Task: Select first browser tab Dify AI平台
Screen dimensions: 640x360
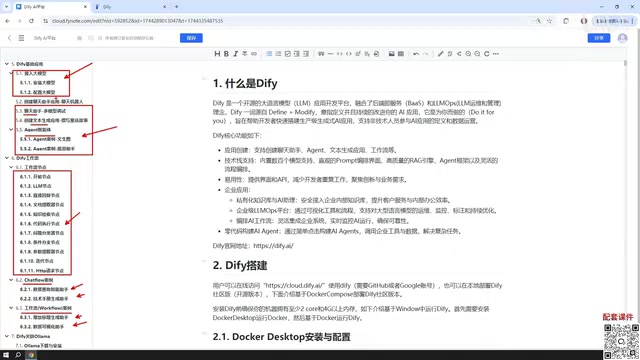Action: (51, 7)
